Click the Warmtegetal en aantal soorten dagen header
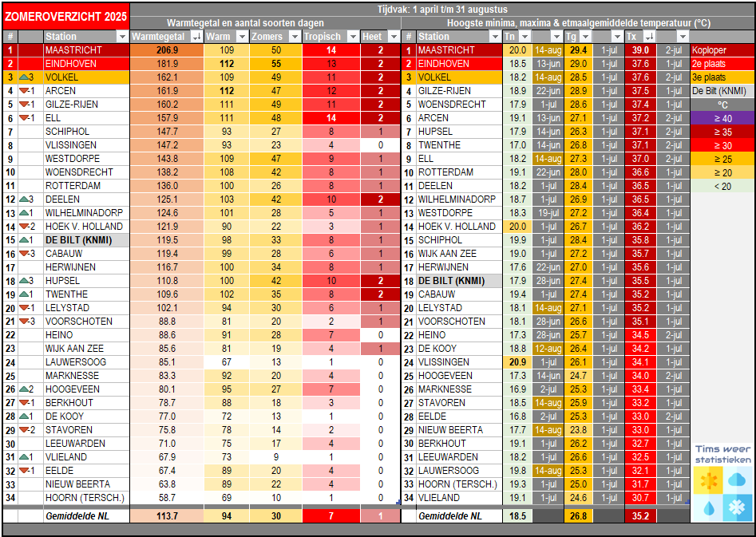756x537 pixels. tap(245, 23)
